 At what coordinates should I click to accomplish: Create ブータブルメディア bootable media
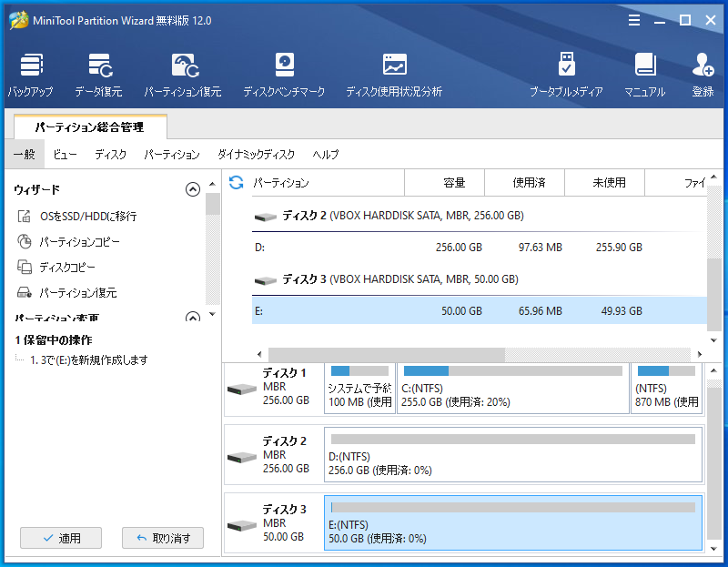coord(566,76)
